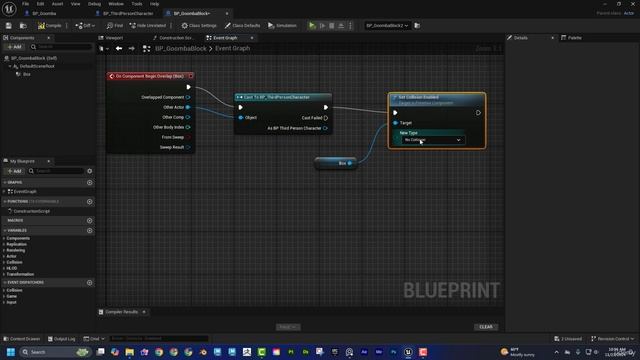
Task: Click the Overlapped Component output pin
Action: click(x=188, y=97)
